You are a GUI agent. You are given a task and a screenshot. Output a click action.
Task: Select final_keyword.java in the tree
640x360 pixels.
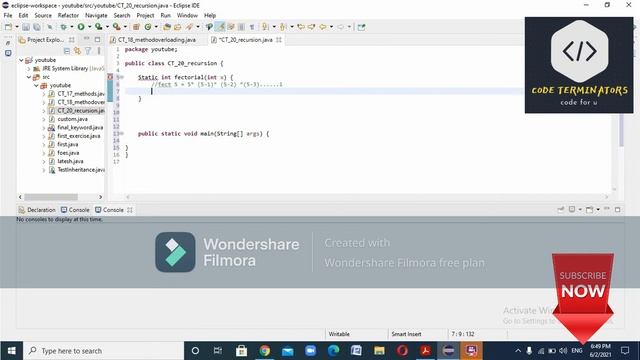80,128
